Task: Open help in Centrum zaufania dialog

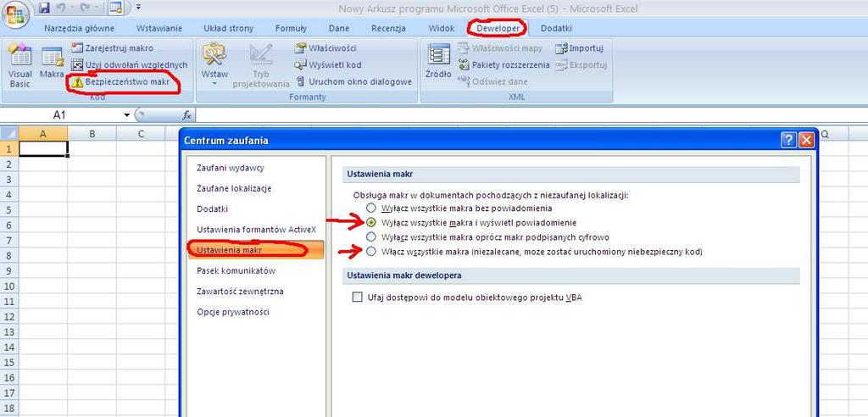Action: 789,140
